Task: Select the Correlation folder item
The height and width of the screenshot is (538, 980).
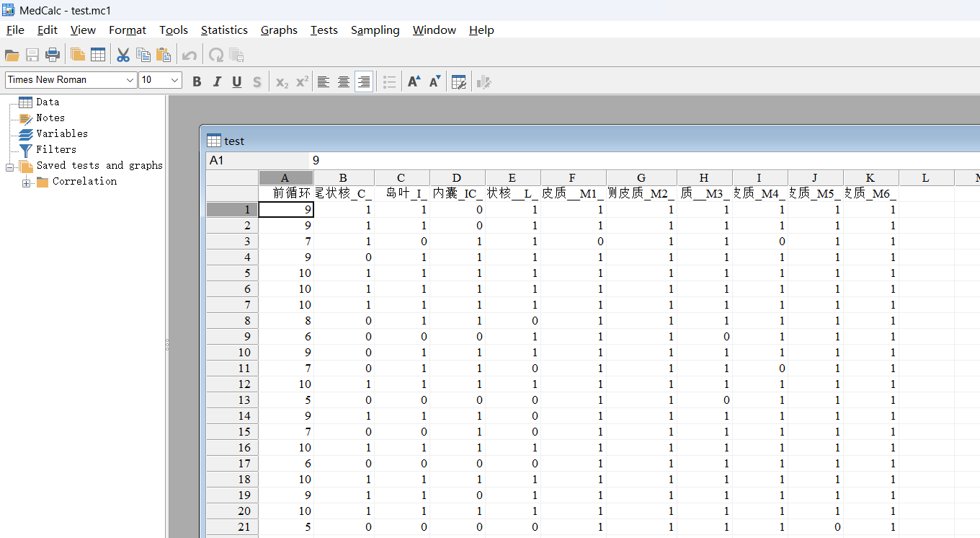Action: tap(84, 182)
